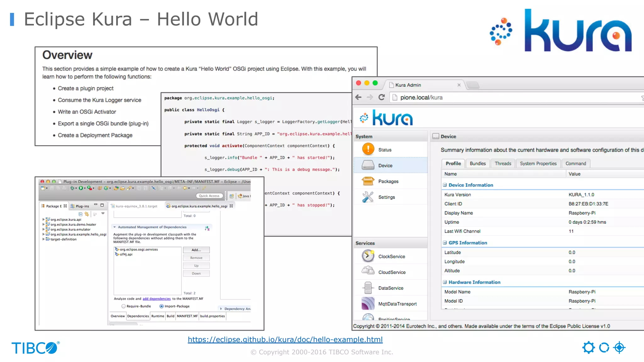Open the Command tab in Kura Device
The height and width of the screenshot is (362, 644).
576,163
